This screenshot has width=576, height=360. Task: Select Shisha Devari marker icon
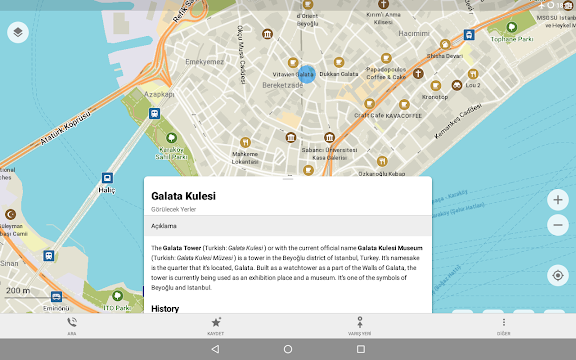click(445, 44)
